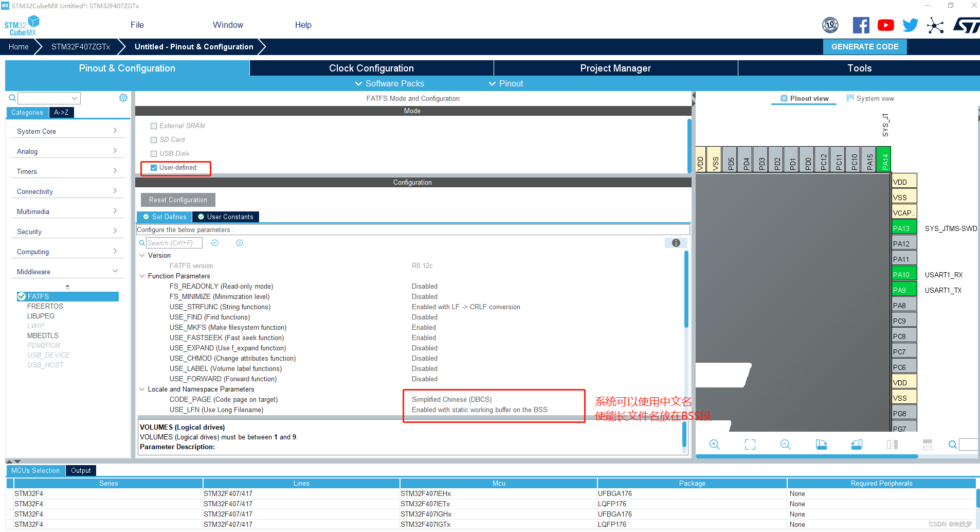Open the categories settings gear icon

[123, 98]
